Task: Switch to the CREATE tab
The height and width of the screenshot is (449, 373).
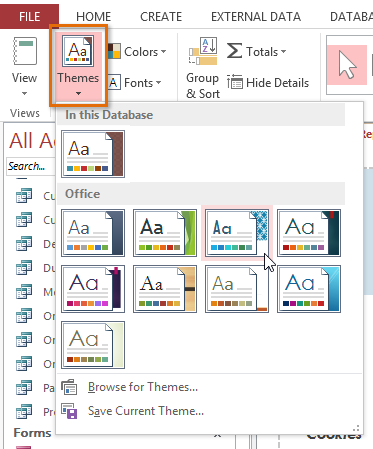Action: pos(161,17)
